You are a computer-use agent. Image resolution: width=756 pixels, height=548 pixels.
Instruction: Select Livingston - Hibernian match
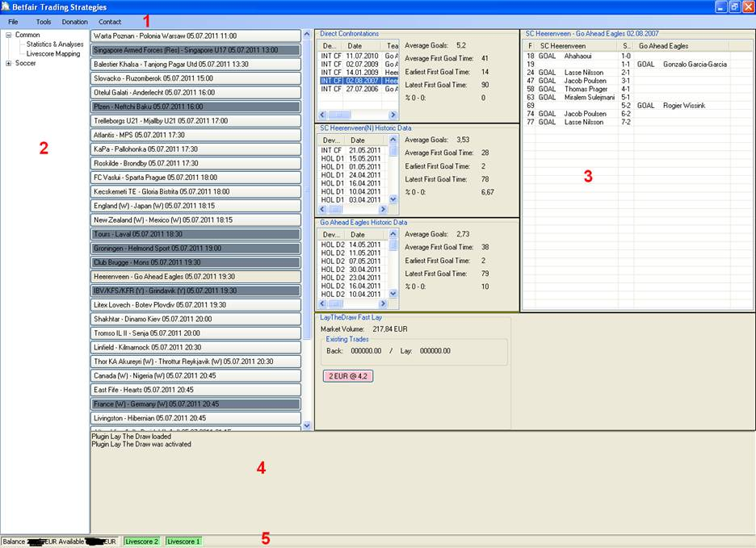pos(195,418)
